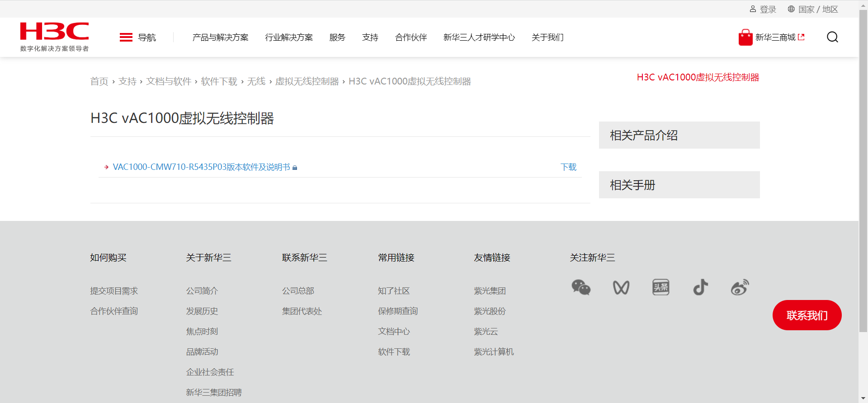This screenshot has width=868, height=403.
Task: Open 公司总部 footer link
Action: pos(298,291)
